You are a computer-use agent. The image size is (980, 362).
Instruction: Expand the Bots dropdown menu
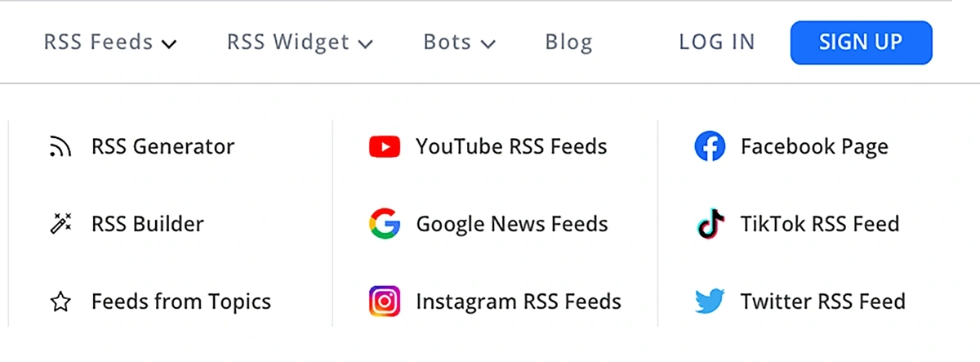459,42
